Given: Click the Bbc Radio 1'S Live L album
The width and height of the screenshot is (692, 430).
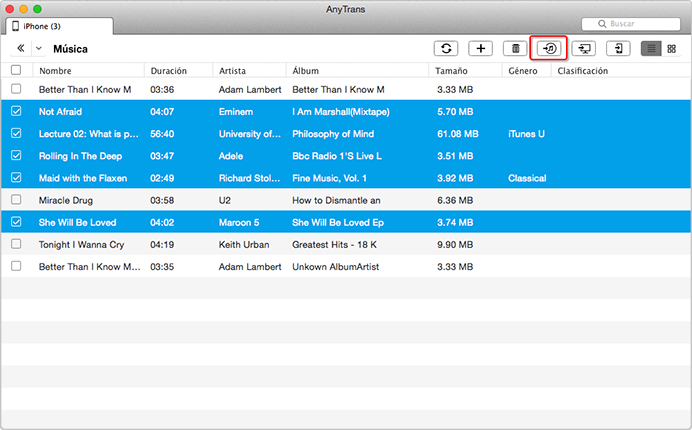Looking at the screenshot, I should (x=337, y=156).
